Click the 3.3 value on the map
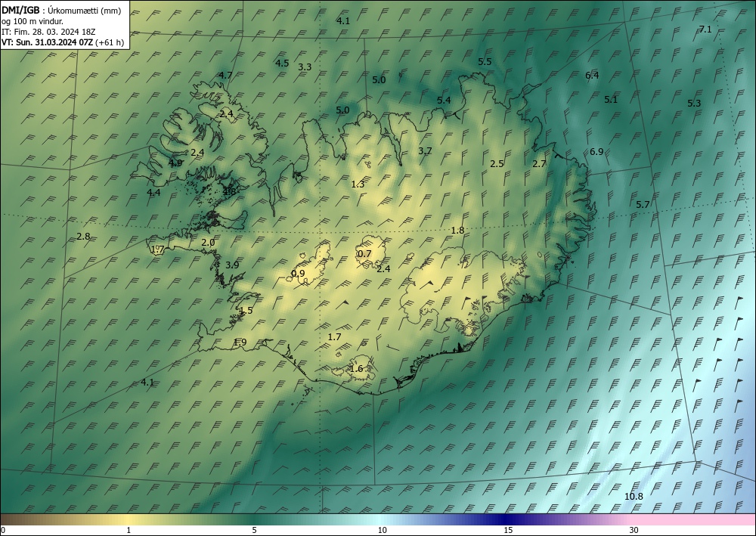This screenshot has height=536, width=756. point(305,67)
